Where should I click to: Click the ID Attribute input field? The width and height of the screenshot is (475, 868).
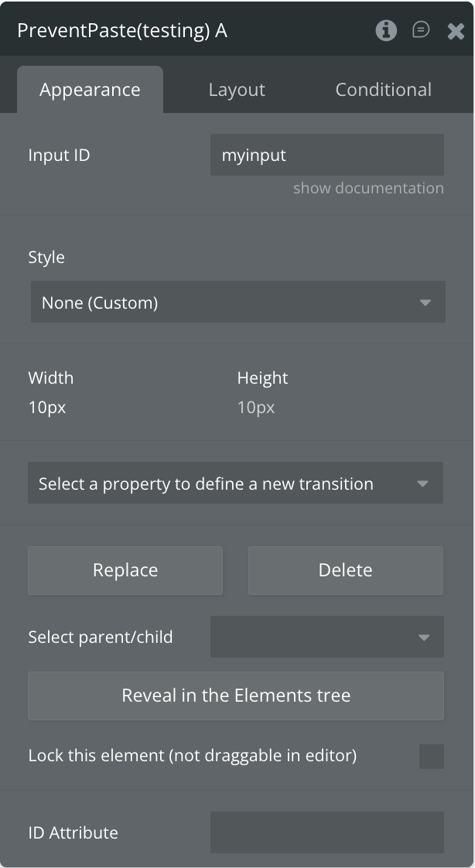pyautogui.click(x=326, y=832)
